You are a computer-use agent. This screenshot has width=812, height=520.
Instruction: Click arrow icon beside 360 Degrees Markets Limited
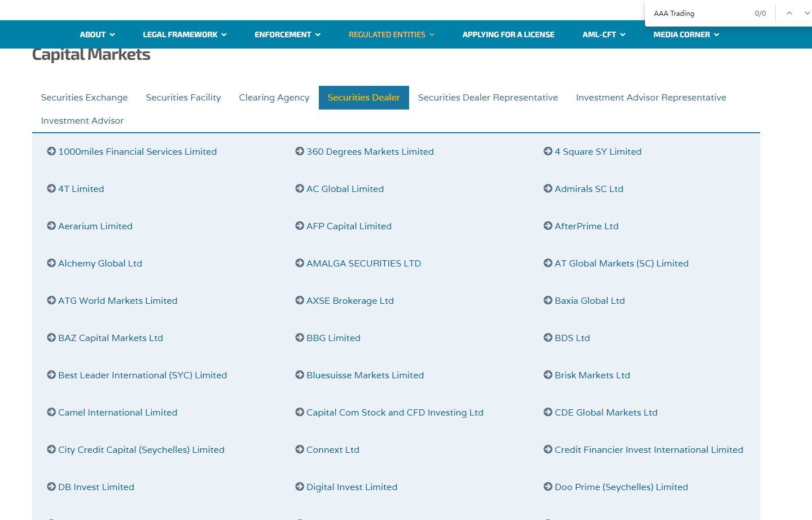[x=300, y=151]
